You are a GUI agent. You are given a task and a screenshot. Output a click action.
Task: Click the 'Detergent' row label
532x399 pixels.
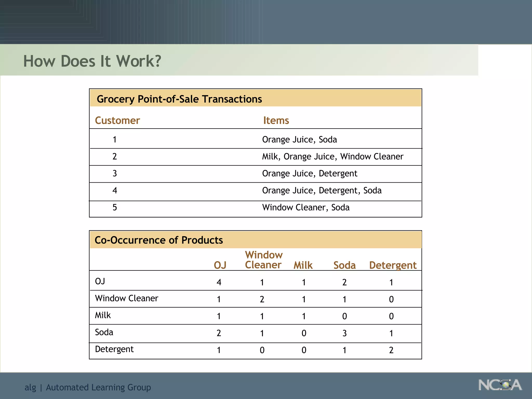[x=114, y=349]
